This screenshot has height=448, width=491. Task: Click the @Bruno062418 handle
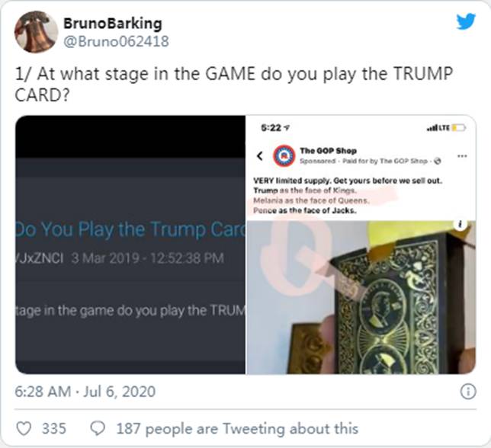coord(116,41)
